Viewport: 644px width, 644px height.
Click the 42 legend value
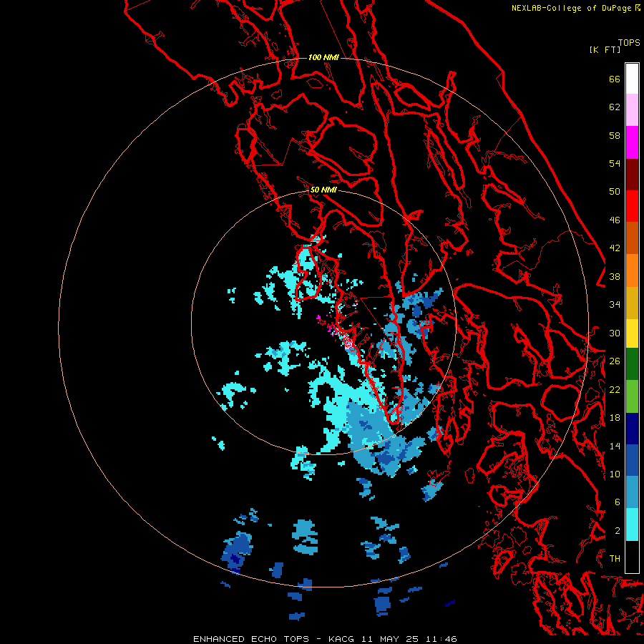[x=615, y=248]
